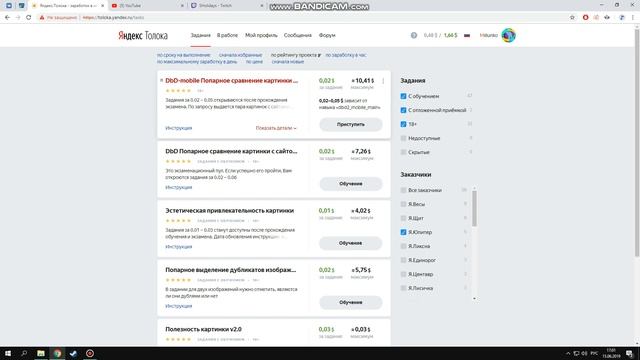Open the 'Задания' navigation tab
This screenshot has height=360, width=640.
[200, 36]
